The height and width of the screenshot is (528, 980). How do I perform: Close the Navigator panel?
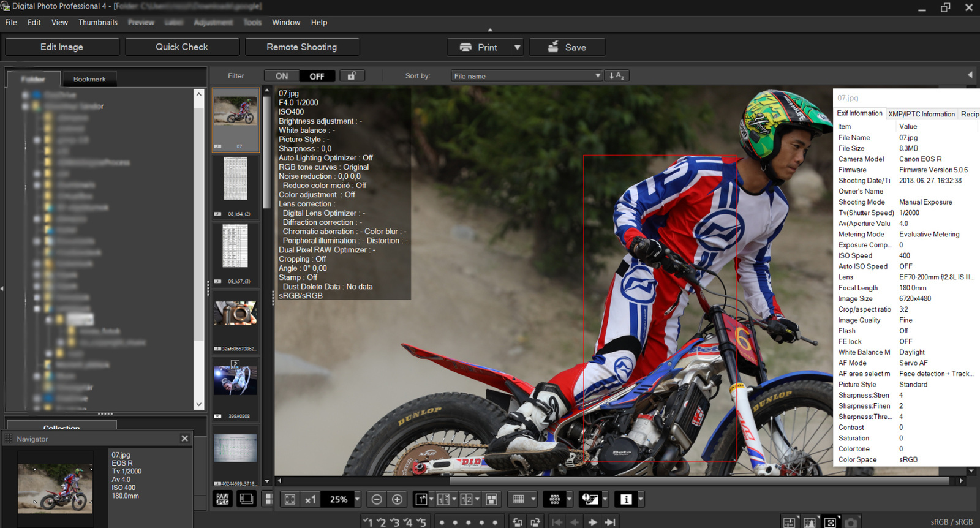184,439
